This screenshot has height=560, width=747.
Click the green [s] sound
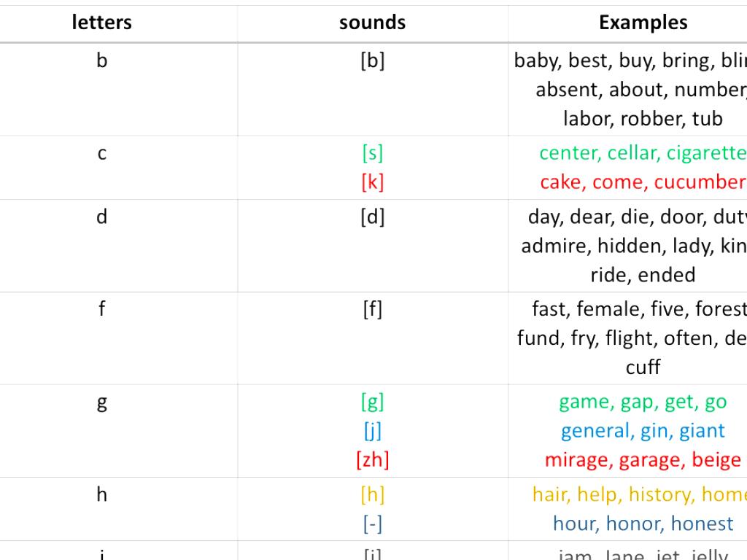(x=372, y=154)
